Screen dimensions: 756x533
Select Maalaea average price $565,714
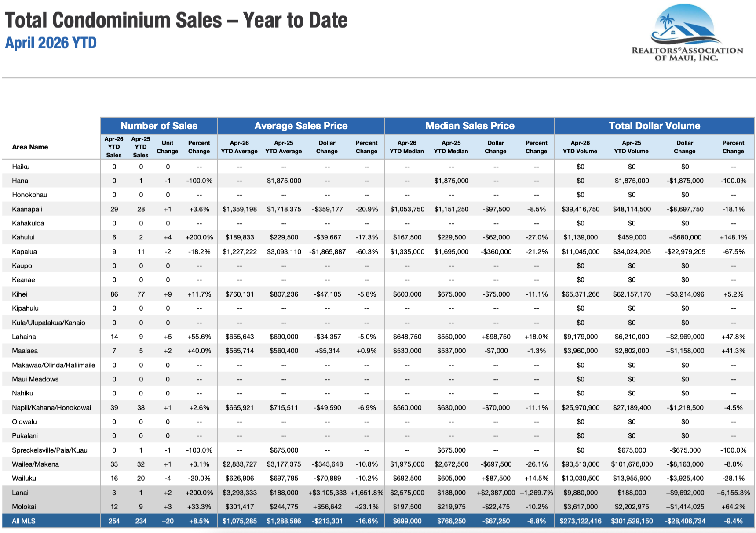[240, 351]
